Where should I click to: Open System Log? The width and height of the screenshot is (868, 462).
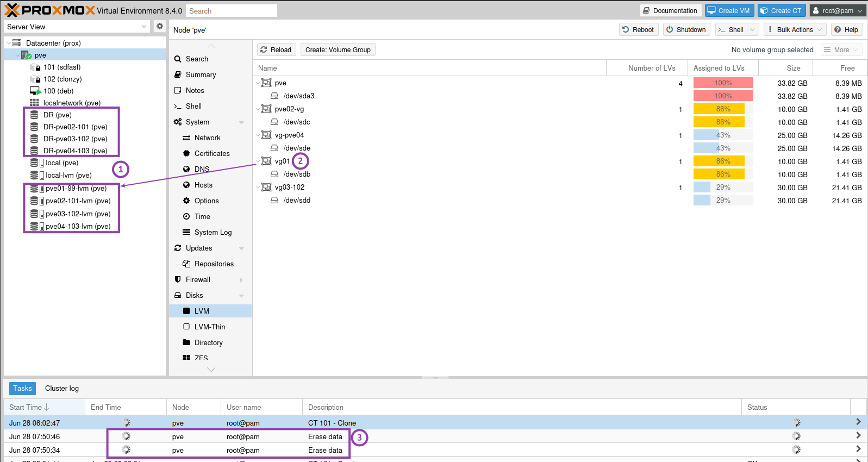point(213,232)
